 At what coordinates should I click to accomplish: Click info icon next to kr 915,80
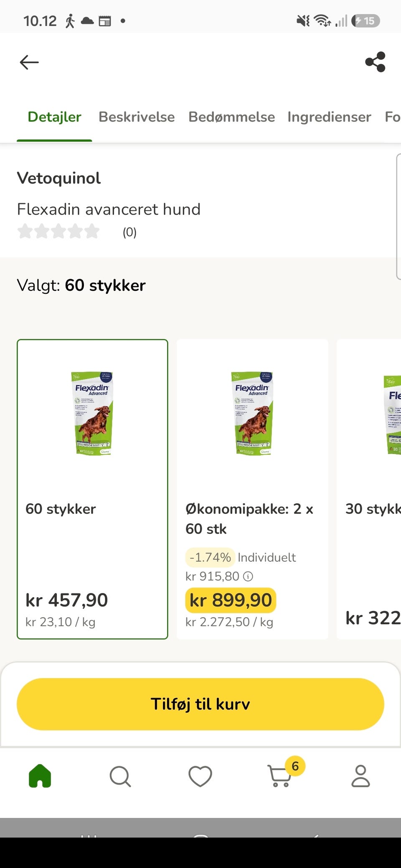(248, 576)
